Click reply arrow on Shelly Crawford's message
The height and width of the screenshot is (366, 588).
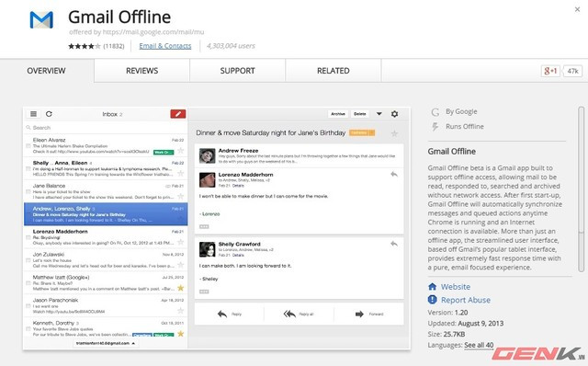click(394, 244)
